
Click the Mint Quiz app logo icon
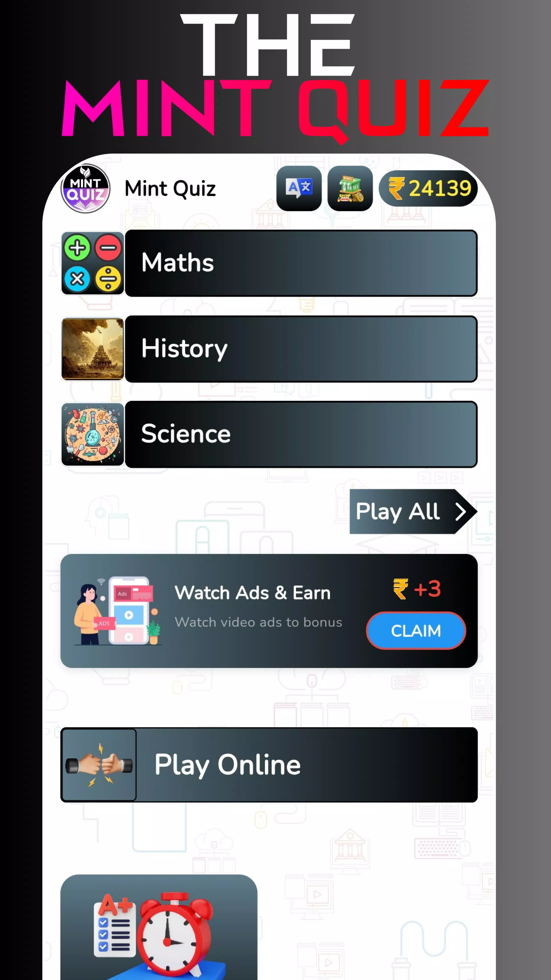[85, 188]
